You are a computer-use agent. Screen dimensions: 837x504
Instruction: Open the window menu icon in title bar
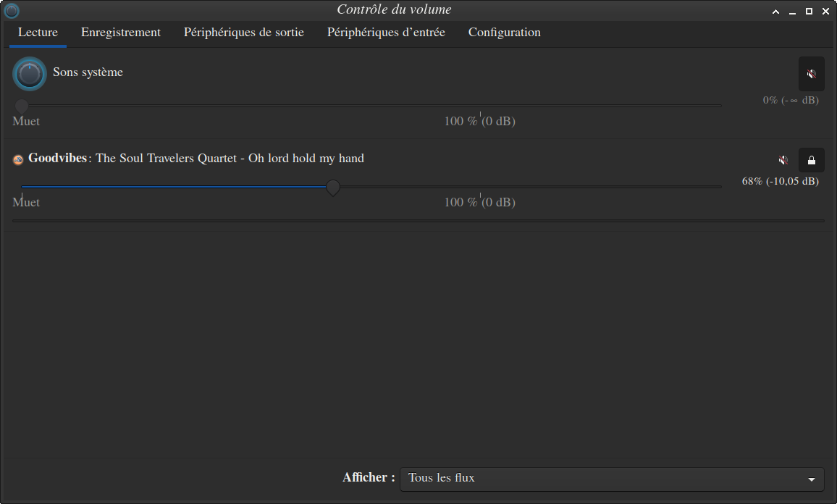pos(12,10)
